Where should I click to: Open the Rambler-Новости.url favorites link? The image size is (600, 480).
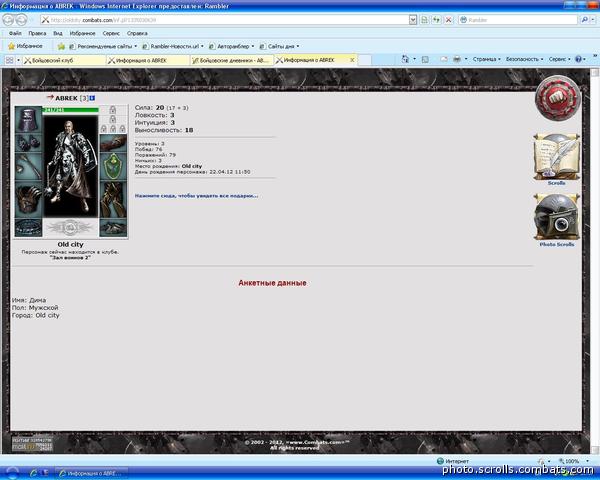click(x=171, y=46)
